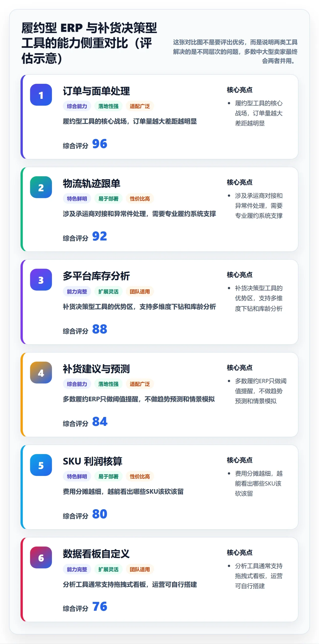Click 核心亮点 heading in 补货建议与预测 card
This screenshot has width=319, height=644.
pyautogui.click(x=239, y=368)
